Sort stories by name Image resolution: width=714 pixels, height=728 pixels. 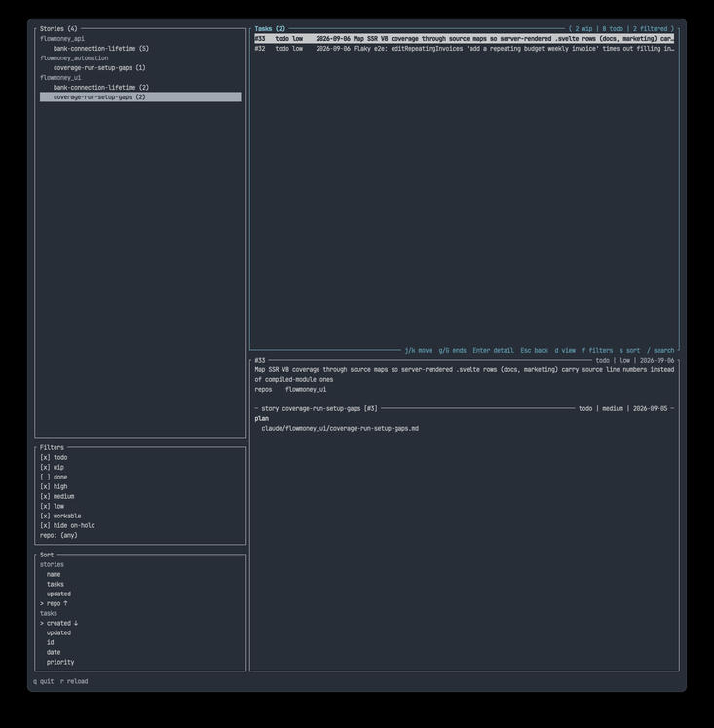pyautogui.click(x=54, y=574)
